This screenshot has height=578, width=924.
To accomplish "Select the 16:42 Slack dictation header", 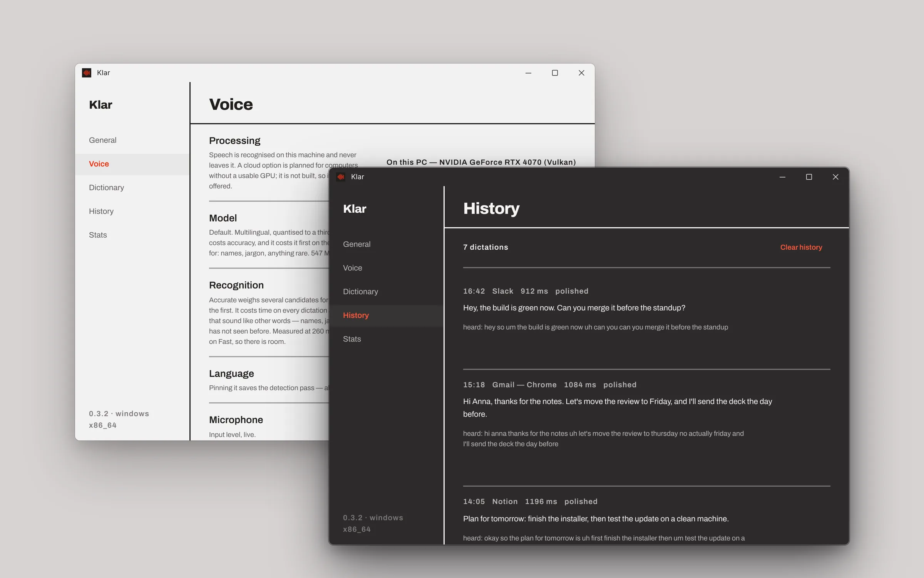I will tap(526, 291).
